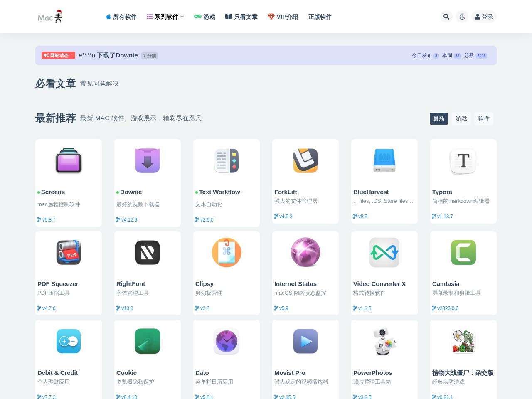Click the Debit & Credit icon
The height and width of the screenshot is (399, 532).
click(69, 341)
